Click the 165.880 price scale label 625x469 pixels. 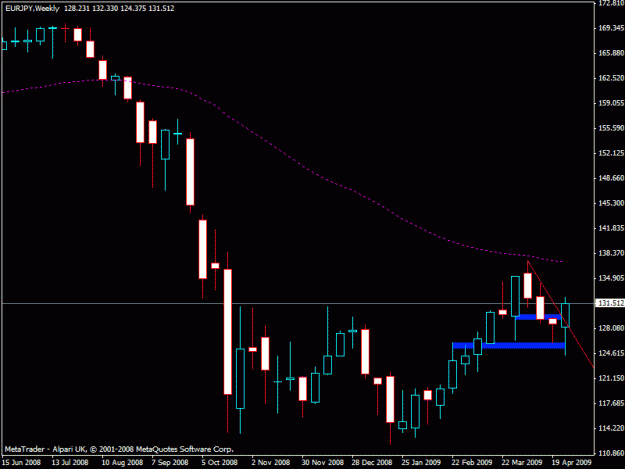(611, 53)
